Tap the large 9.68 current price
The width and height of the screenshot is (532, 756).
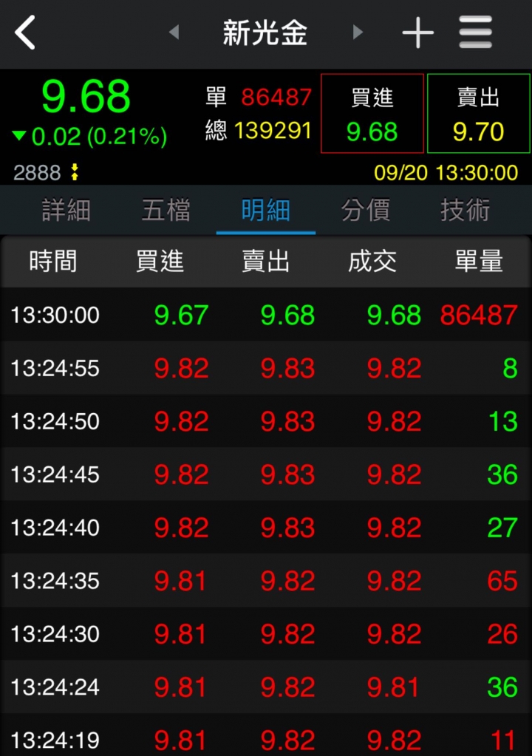pyautogui.click(x=86, y=97)
